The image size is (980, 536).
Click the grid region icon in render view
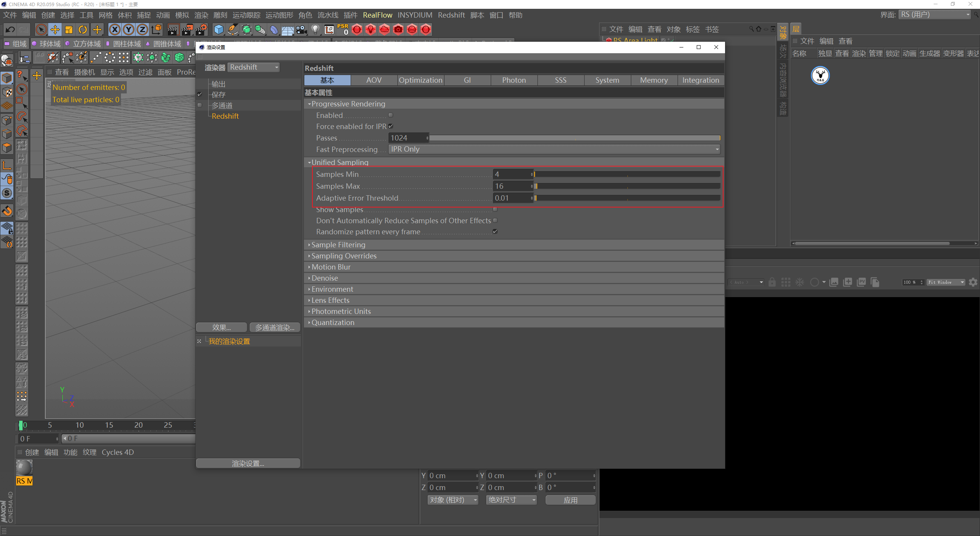point(786,283)
